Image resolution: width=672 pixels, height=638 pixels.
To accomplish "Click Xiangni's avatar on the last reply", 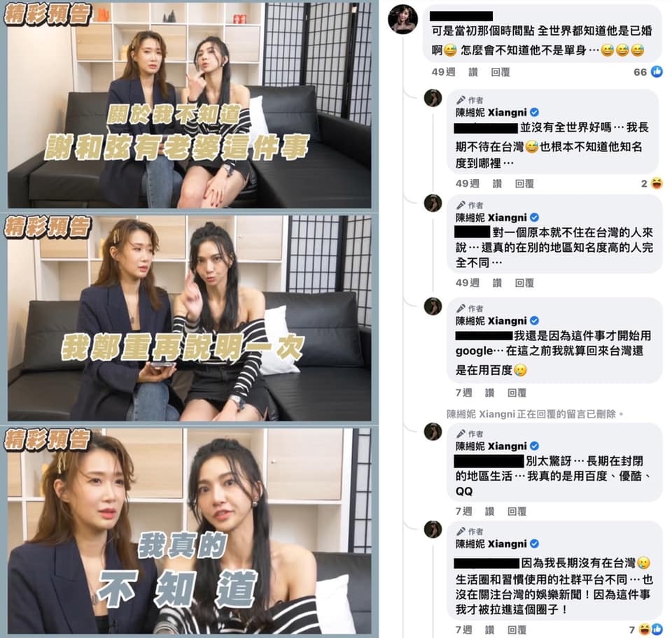I will click(x=433, y=530).
